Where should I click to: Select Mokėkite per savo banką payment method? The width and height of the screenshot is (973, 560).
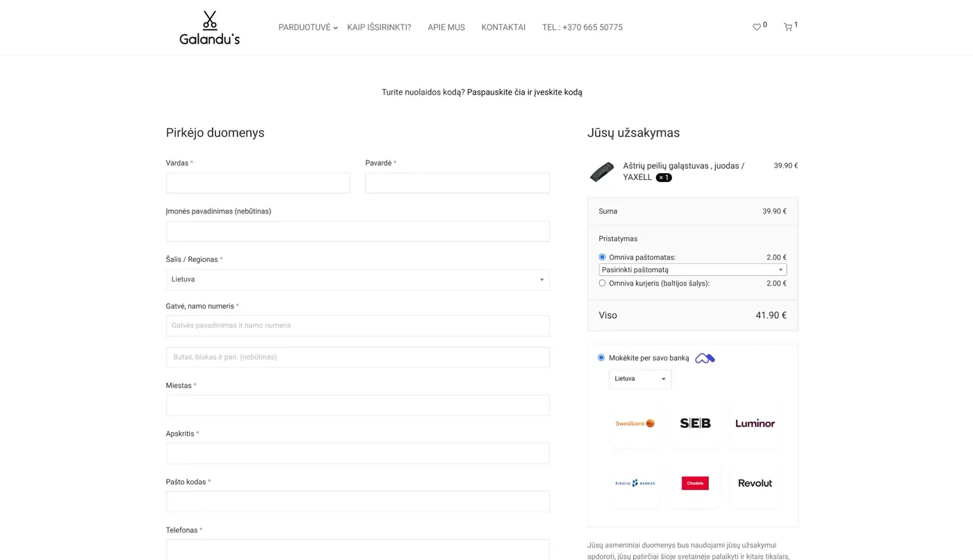coord(601,358)
